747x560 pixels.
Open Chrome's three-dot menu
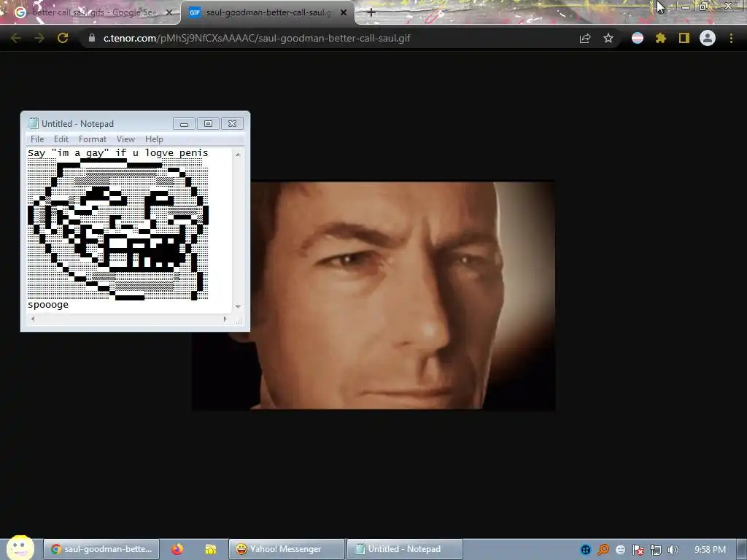click(731, 38)
